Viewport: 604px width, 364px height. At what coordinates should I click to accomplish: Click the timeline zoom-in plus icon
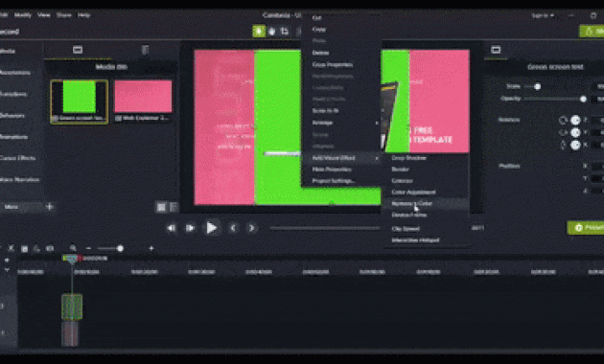(x=151, y=248)
